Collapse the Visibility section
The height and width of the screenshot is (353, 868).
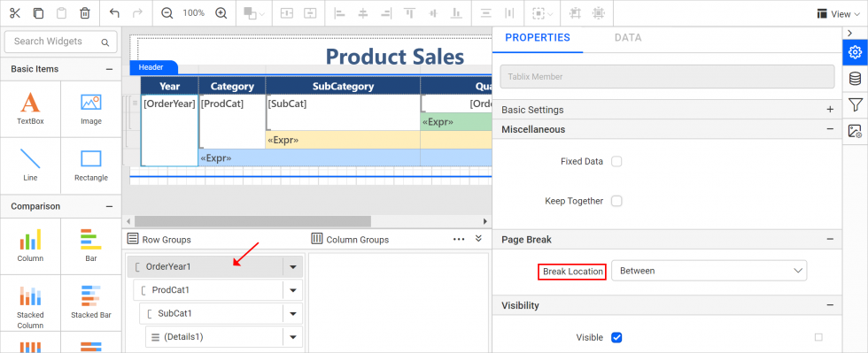pyautogui.click(x=830, y=305)
